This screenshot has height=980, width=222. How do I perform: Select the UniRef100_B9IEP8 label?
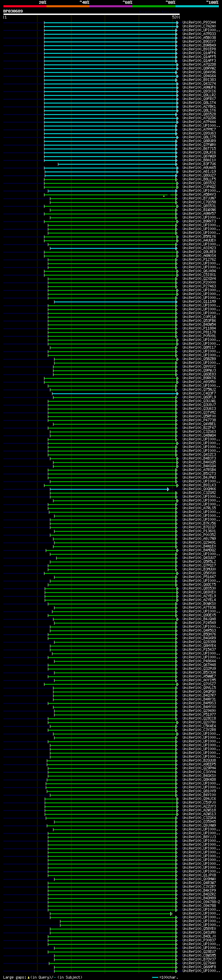[199, 49]
